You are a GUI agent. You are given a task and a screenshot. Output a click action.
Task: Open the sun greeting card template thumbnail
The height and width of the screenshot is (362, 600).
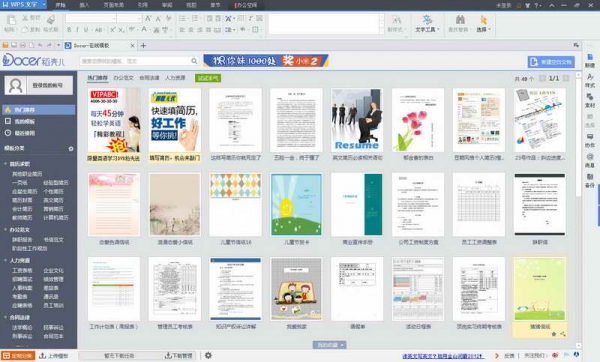296,204
